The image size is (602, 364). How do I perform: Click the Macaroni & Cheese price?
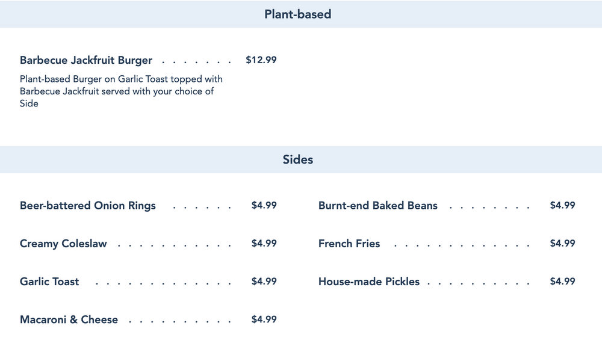tap(264, 319)
